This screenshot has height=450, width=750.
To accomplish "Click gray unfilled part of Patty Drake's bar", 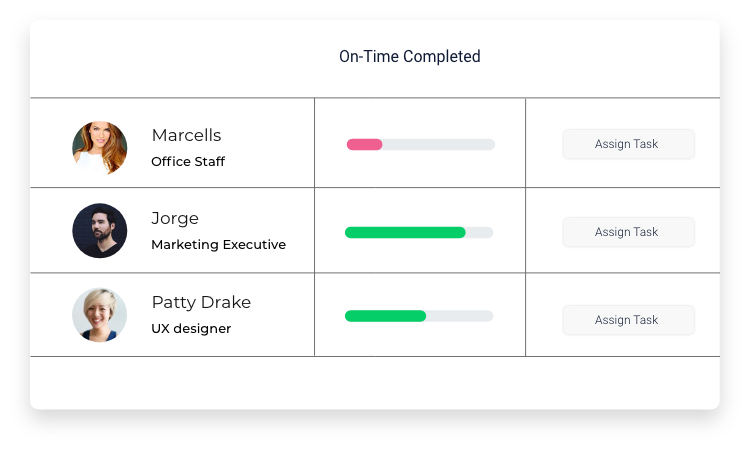I will point(460,316).
